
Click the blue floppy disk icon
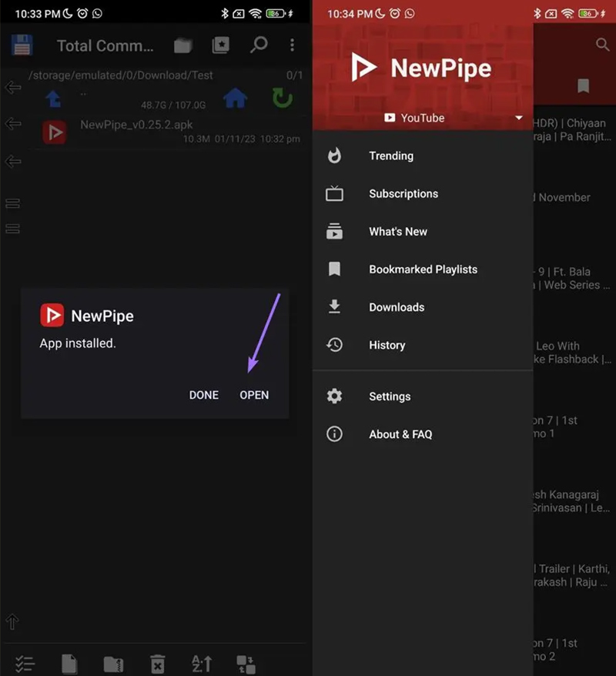(x=22, y=45)
